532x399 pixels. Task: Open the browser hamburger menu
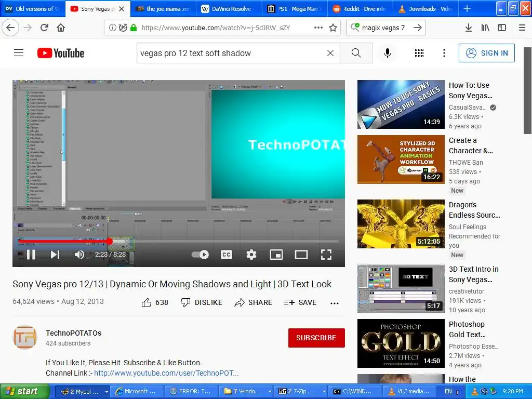(522, 28)
